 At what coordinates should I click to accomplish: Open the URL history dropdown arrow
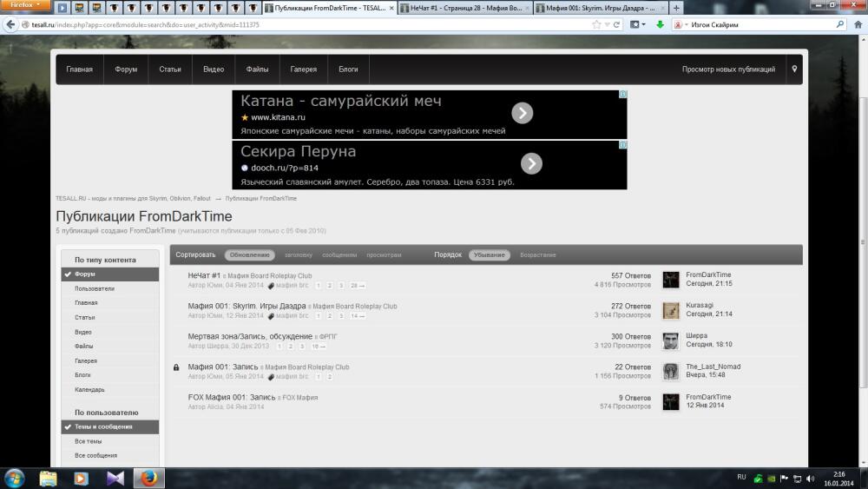coord(607,24)
